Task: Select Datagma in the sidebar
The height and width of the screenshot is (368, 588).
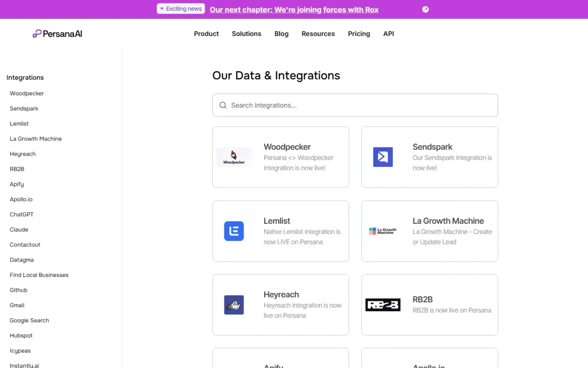Action: (22, 260)
